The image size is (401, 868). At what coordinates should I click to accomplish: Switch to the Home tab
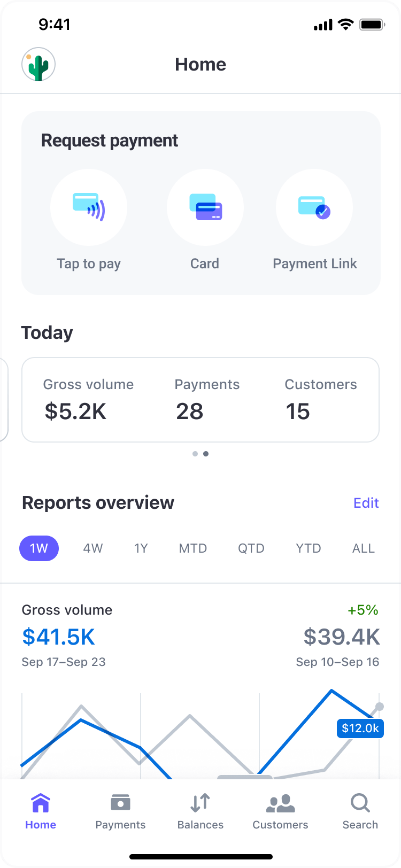pos(41,811)
